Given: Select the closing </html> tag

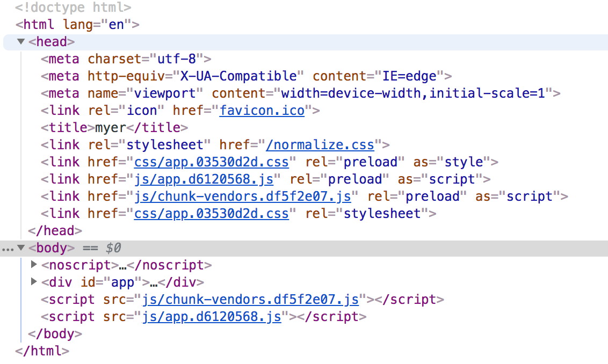Looking at the screenshot, I should coord(42,351).
